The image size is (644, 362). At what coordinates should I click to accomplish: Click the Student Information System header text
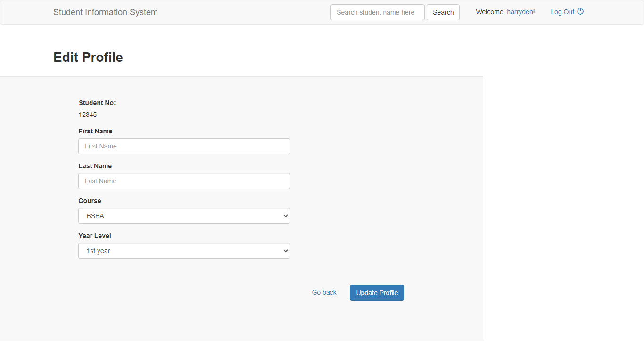[x=105, y=12]
